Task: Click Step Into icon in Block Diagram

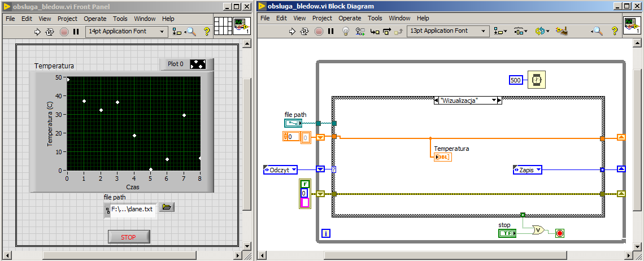Action: (373, 31)
